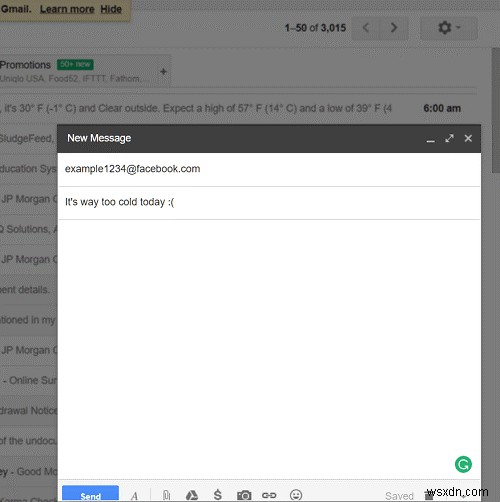This screenshot has height=502, width=500.
Task: Expand New Message to full screen
Action: coord(449,138)
